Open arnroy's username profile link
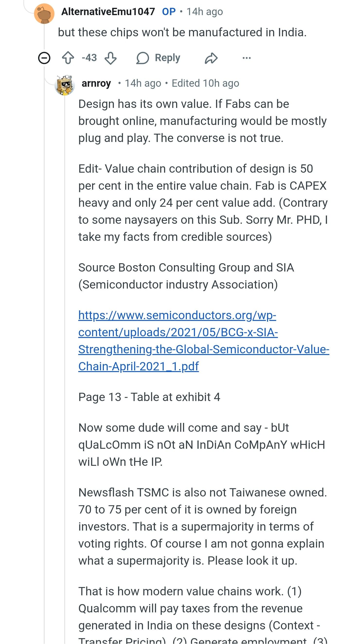This screenshot has height=644, width=350. (96, 83)
